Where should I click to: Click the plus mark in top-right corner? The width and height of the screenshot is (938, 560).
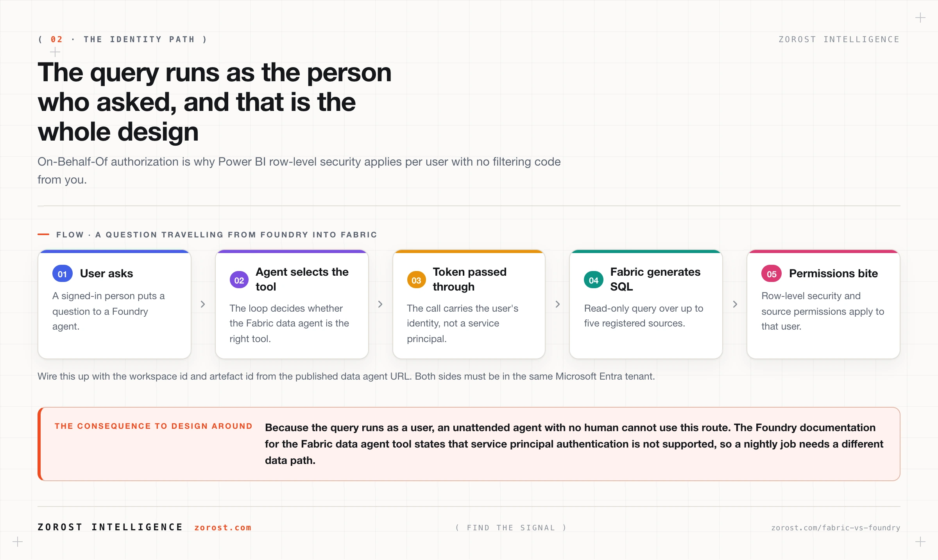920,18
